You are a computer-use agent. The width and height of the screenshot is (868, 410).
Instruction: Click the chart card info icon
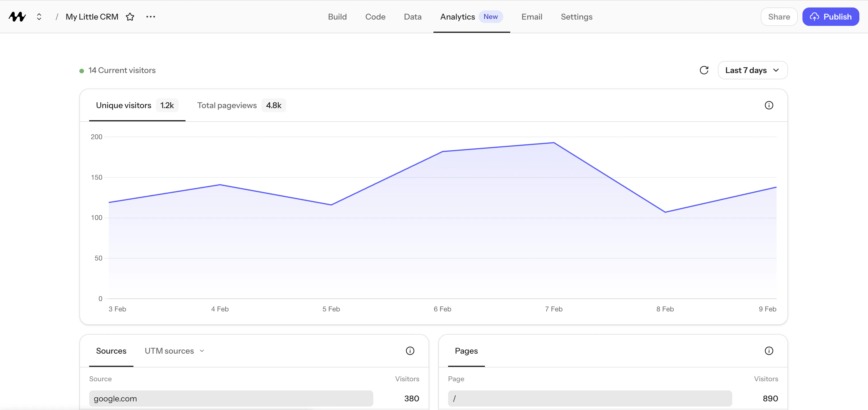[x=769, y=105]
